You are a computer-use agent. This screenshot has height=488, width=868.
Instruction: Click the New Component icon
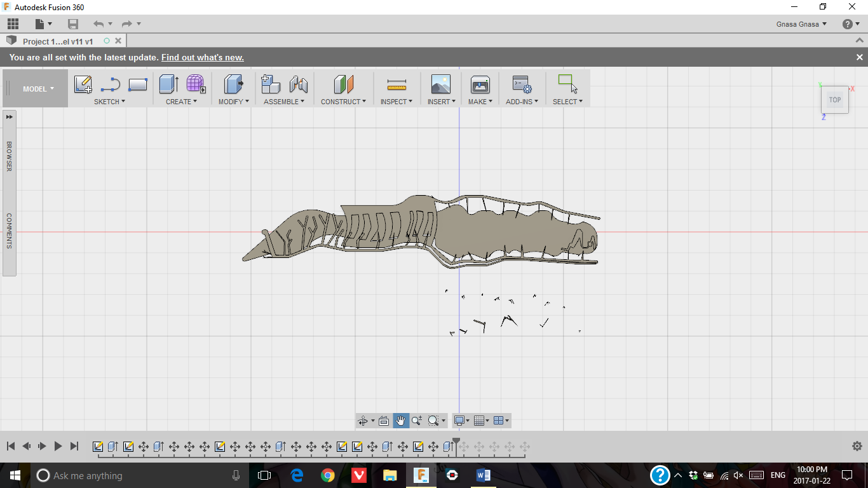(x=271, y=85)
